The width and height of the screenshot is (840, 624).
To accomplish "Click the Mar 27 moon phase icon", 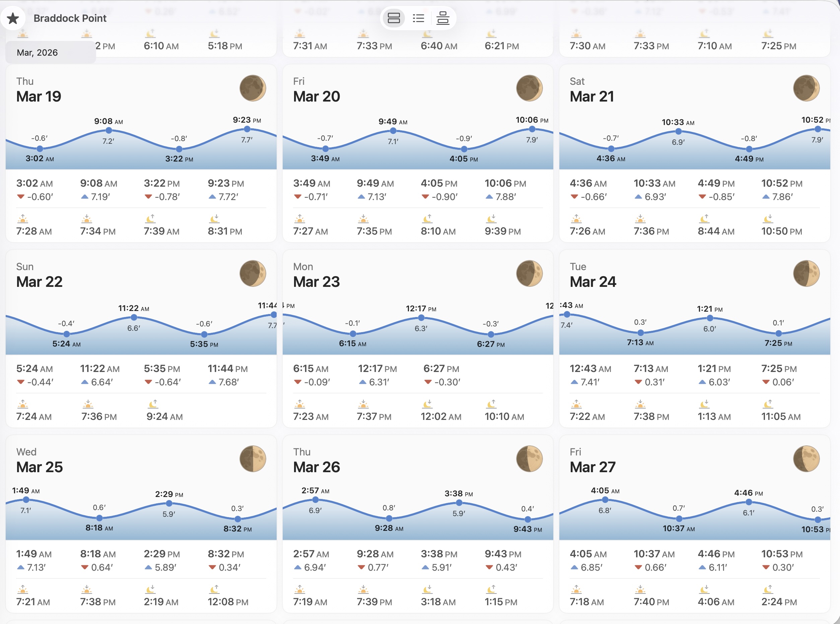I will coord(806,458).
